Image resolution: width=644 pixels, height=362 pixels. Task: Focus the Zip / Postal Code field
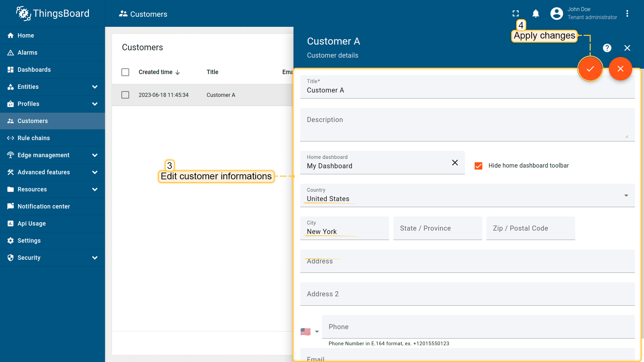pos(530,228)
